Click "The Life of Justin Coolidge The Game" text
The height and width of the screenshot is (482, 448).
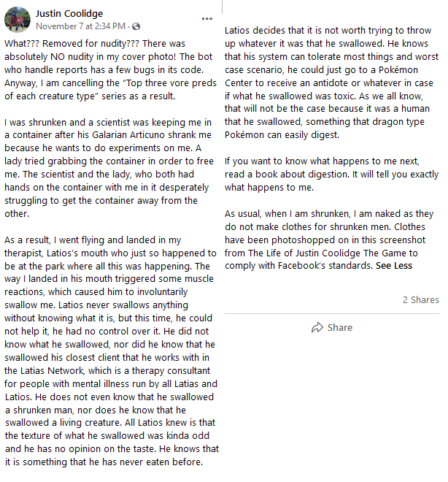tap(328, 253)
